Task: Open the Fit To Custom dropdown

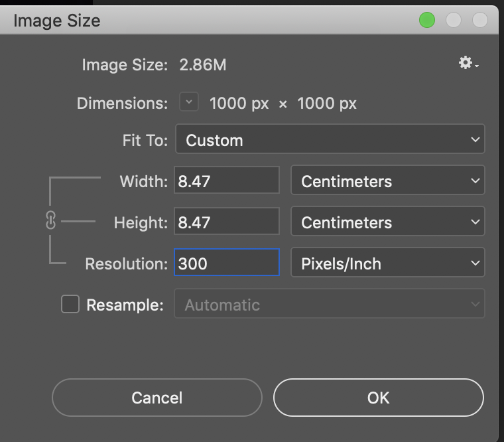Action: pos(330,140)
